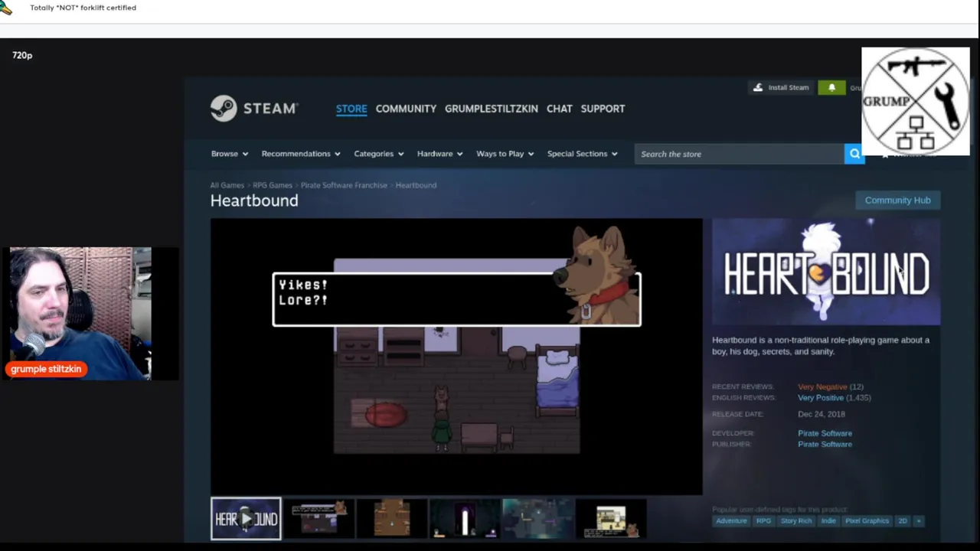980x551 pixels.
Task: Open the STORE menu tab
Action: point(351,109)
